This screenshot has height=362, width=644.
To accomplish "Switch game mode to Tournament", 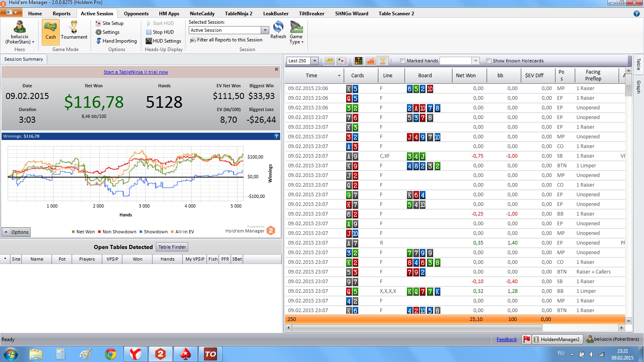I will 74,32.
